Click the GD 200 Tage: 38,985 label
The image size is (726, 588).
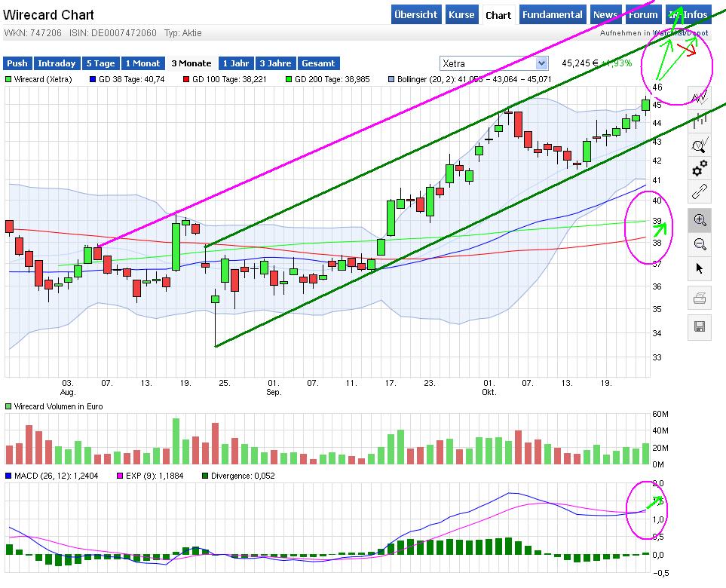tap(332, 80)
